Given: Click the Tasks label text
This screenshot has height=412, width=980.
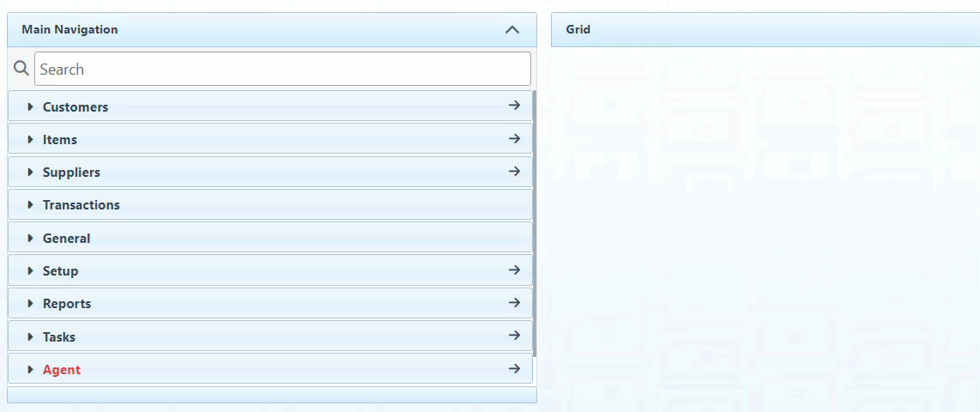Looking at the screenshot, I should click(59, 337).
